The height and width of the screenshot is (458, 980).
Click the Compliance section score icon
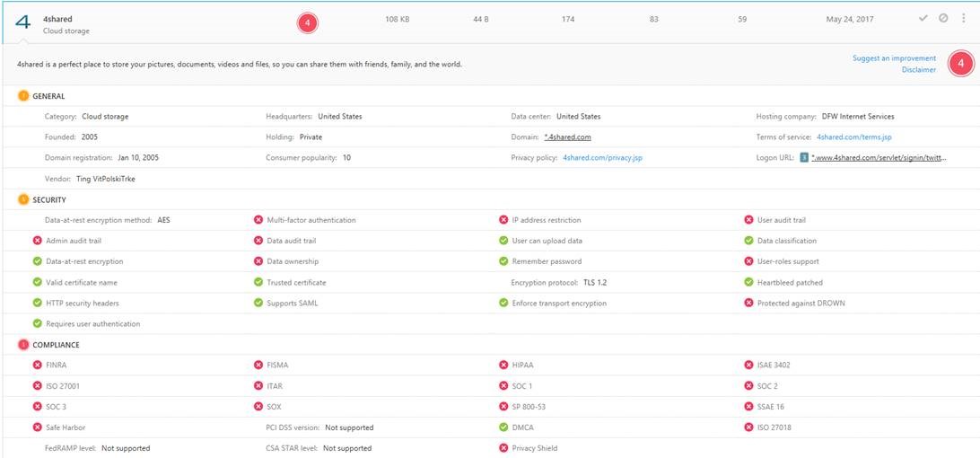[x=23, y=345]
